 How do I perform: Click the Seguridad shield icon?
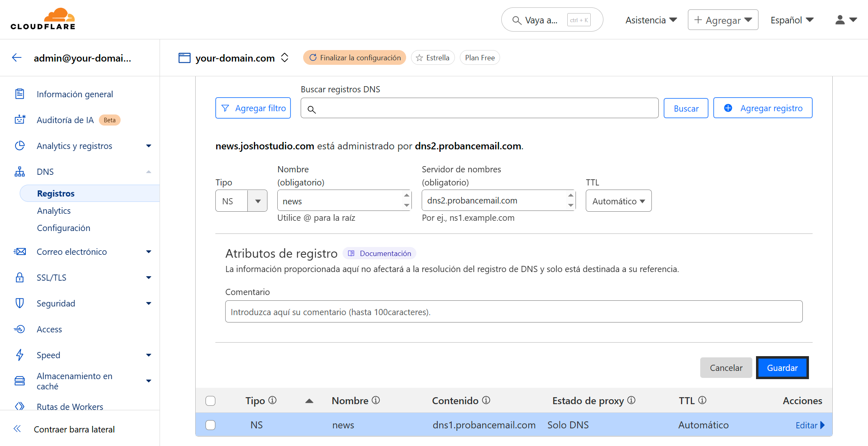pos(20,303)
